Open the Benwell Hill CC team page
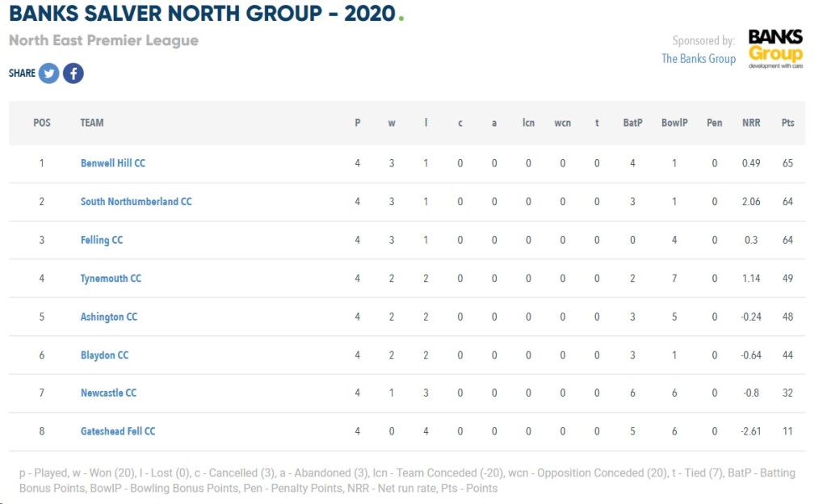Viewport: 827px width, 504px height. pyautogui.click(x=113, y=163)
